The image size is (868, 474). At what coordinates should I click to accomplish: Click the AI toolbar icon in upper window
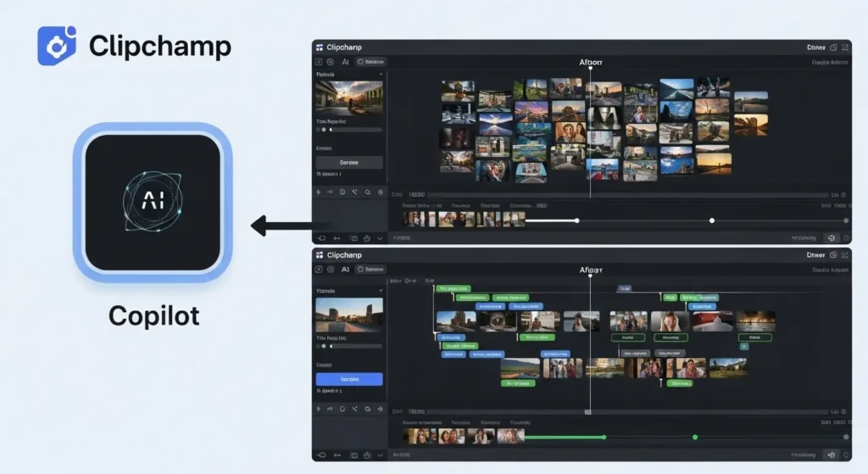(346, 62)
